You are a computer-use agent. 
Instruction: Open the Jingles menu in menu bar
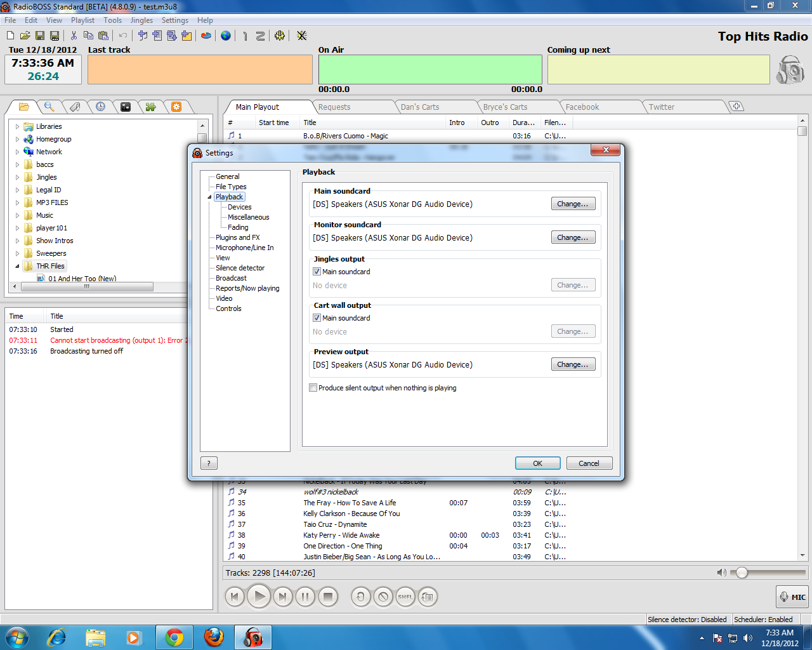[x=141, y=20]
